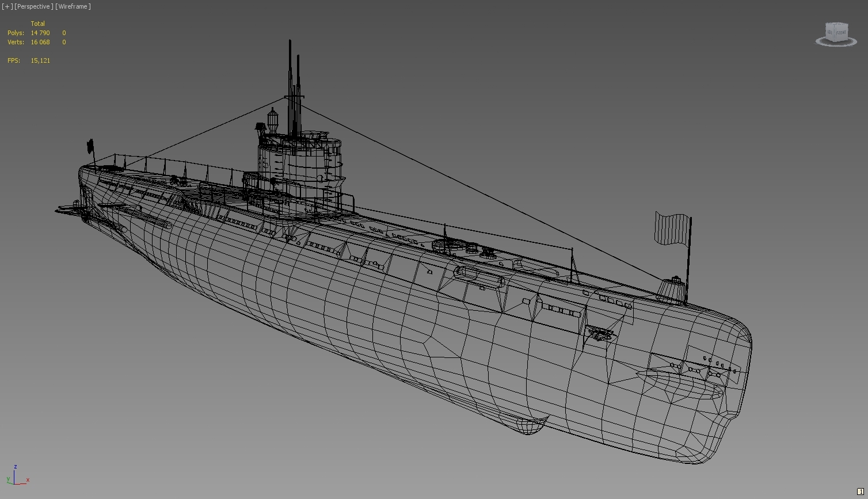Select the submarine's conning tower

[x=299, y=167]
